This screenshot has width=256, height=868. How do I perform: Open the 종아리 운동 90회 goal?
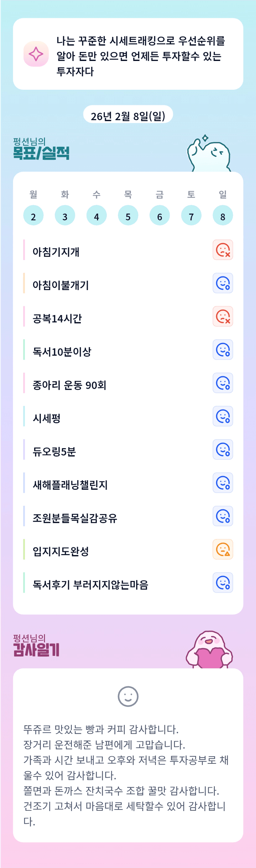(x=69, y=385)
